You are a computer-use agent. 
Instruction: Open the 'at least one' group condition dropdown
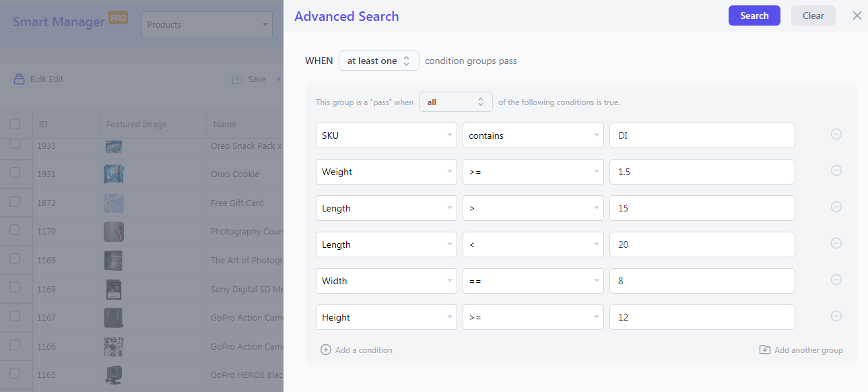click(x=379, y=61)
